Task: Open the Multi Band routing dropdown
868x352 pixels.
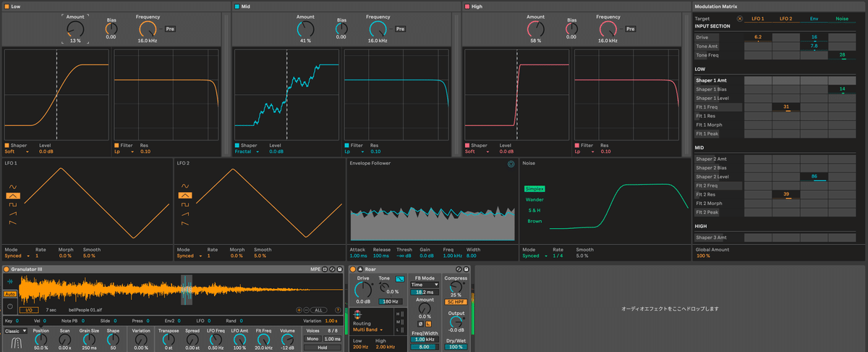Action: pos(370,330)
